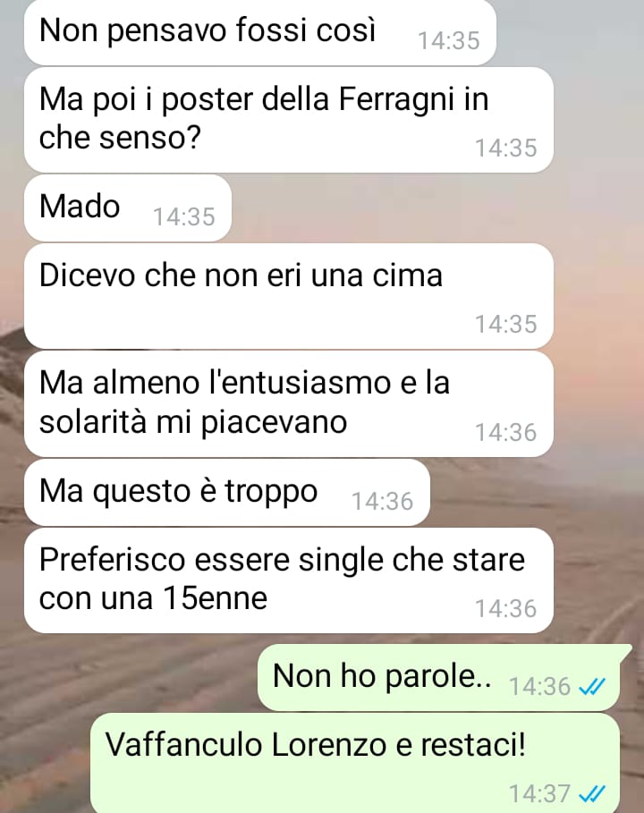Tap the double check marks on "Non ho parole.."

592,687
